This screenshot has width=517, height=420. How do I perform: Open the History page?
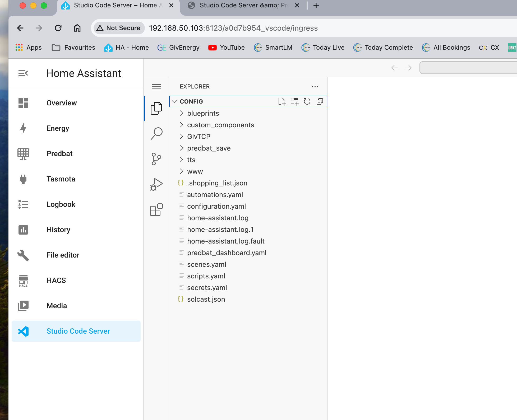point(76,230)
